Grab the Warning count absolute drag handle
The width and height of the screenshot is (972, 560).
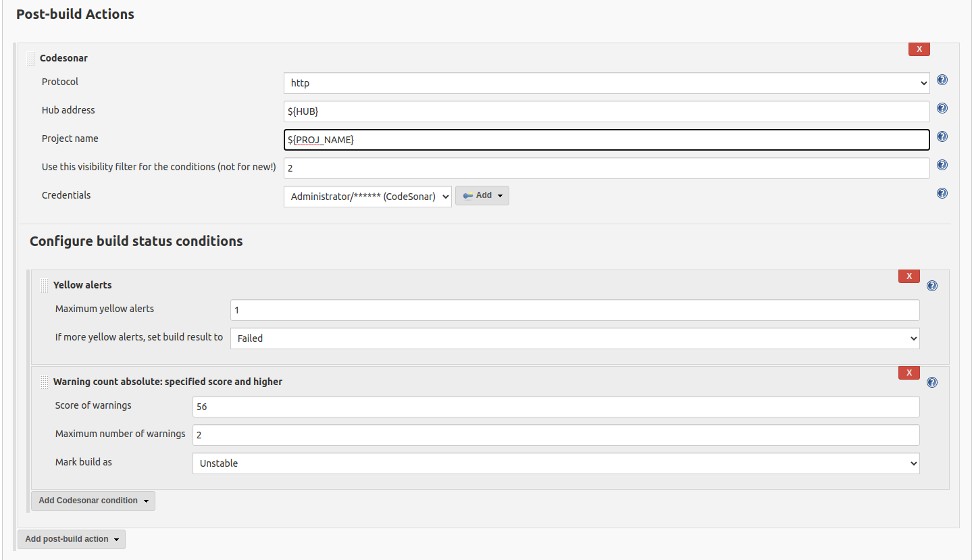(45, 382)
